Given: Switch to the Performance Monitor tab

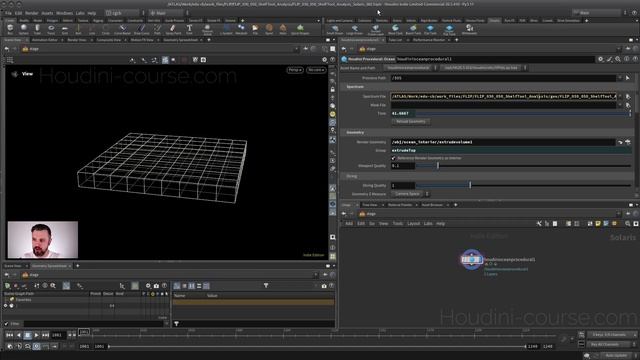Looking at the screenshot, I should pos(429,40).
